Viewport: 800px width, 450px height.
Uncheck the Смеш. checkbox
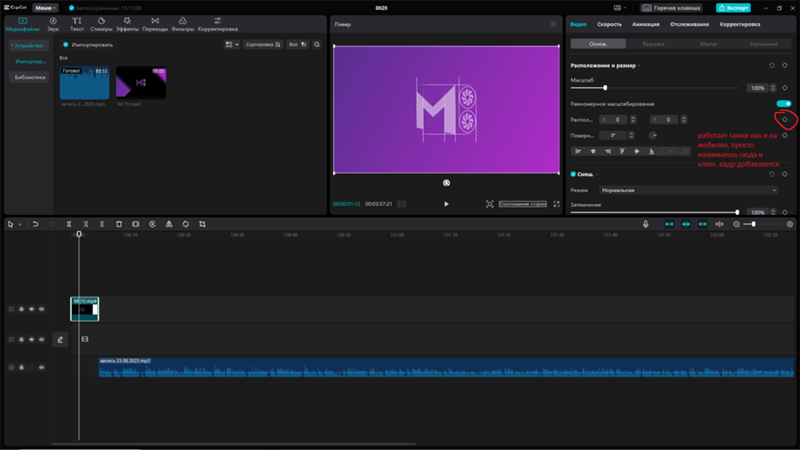573,174
